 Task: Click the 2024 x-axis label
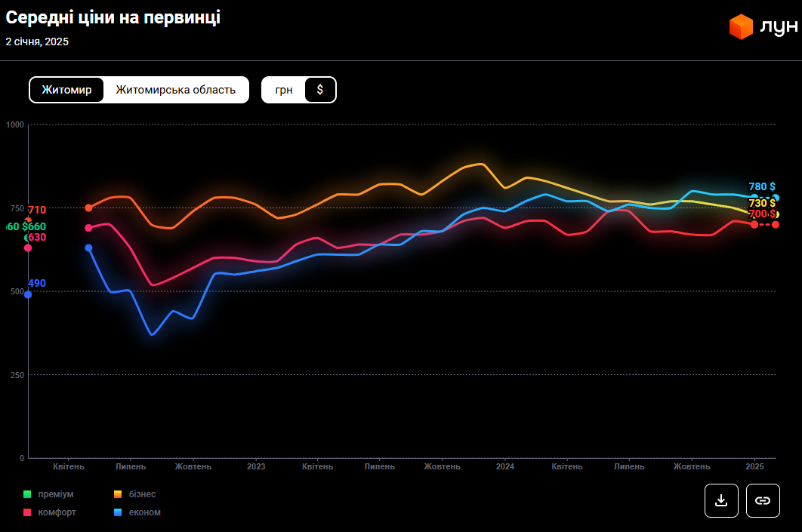505,466
